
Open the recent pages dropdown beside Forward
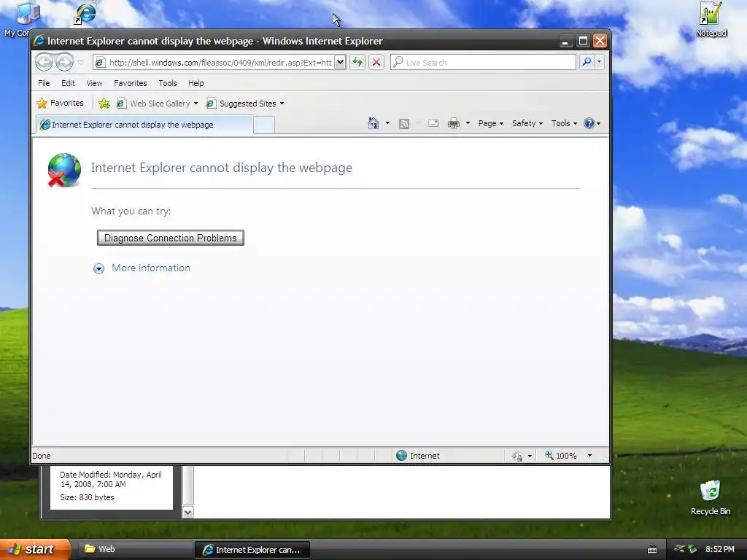click(80, 63)
